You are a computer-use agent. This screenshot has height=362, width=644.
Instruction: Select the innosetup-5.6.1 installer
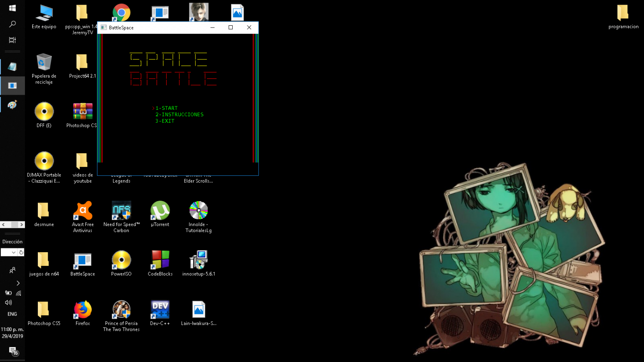coord(198,263)
